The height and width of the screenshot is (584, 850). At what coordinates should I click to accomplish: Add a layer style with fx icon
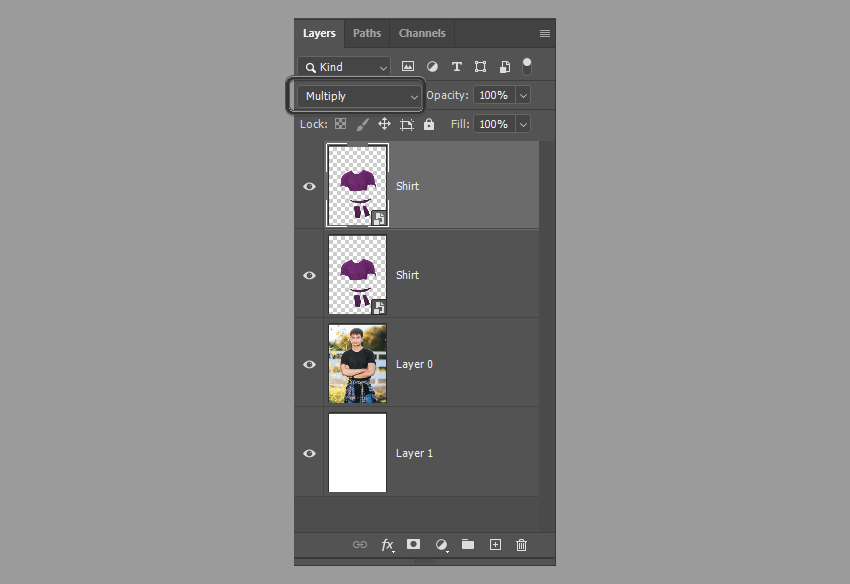click(387, 544)
